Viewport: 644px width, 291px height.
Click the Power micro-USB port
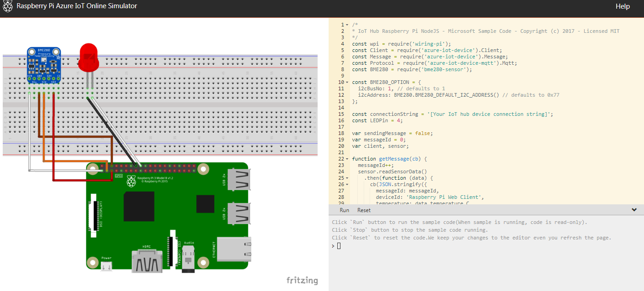(x=106, y=265)
